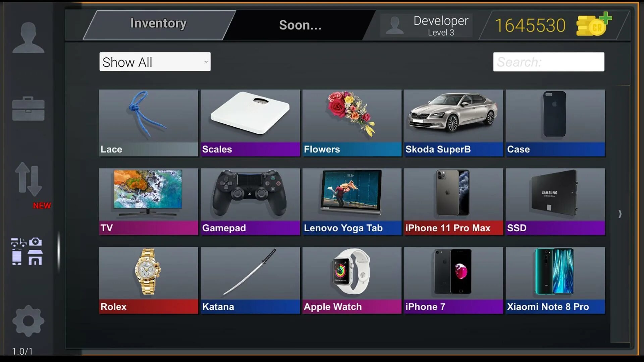Open the Show All dropdown filter
The height and width of the screenshot is (362, 644).
click(155, 62)
